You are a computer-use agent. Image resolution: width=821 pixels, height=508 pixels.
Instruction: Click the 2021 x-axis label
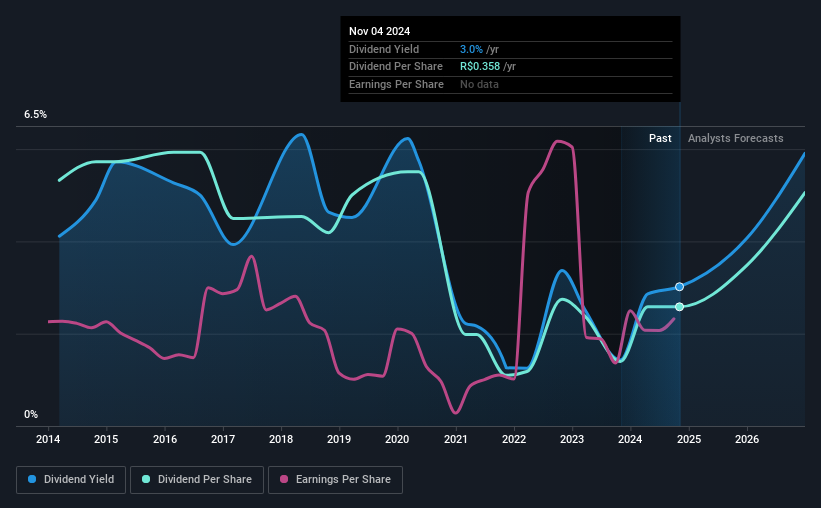click(456, 439)
